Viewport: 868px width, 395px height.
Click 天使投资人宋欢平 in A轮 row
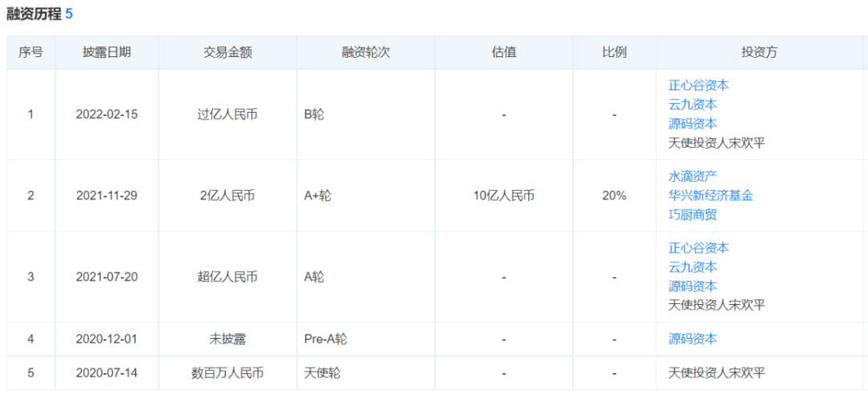pyautogui.click(x=717, y=305)
